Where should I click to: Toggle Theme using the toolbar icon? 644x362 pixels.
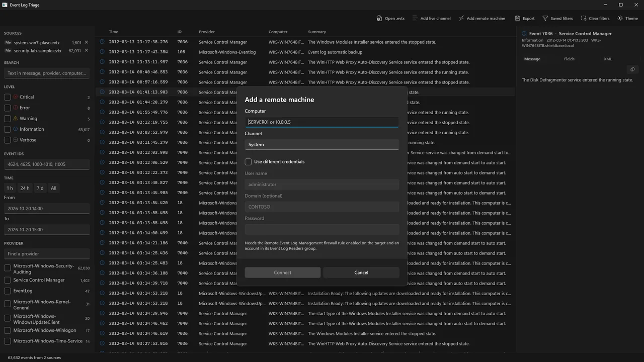(620, 18)
